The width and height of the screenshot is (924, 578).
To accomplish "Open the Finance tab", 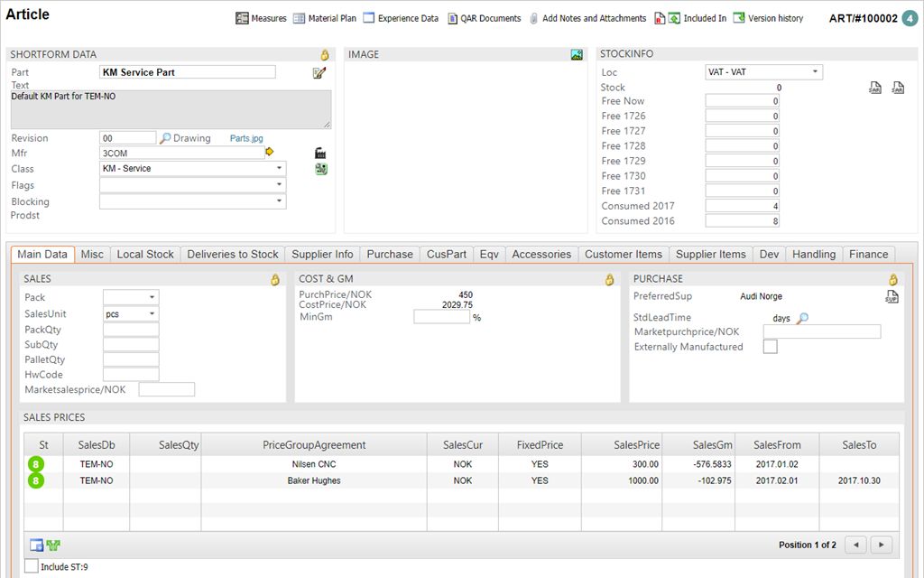I will [868, 255].
